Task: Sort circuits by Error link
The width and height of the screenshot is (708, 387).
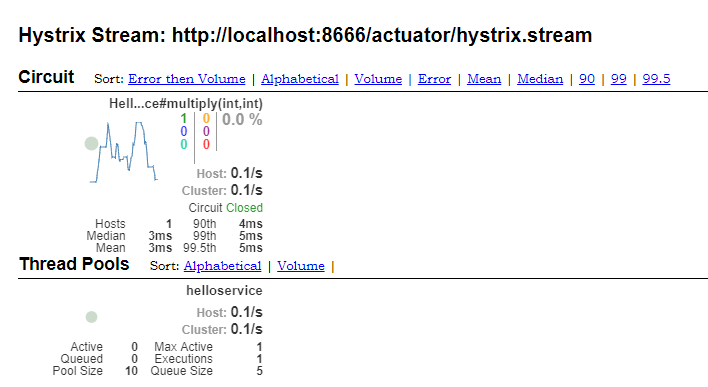Action: tap(434, 79)
